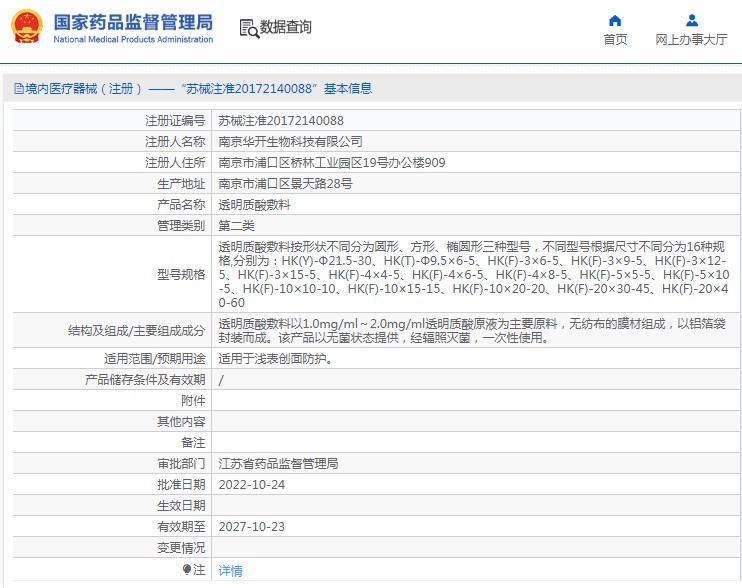Select product name 透明质酸敷料
The width and height of the screenshot is (742, 588).
click(x=254, y=205)
